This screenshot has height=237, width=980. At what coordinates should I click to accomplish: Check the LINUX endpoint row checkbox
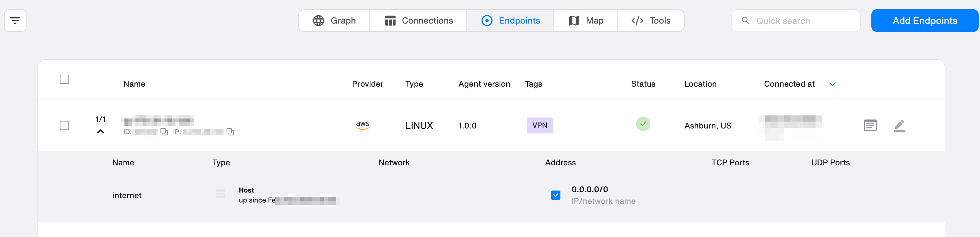click(x=65, y=125)
